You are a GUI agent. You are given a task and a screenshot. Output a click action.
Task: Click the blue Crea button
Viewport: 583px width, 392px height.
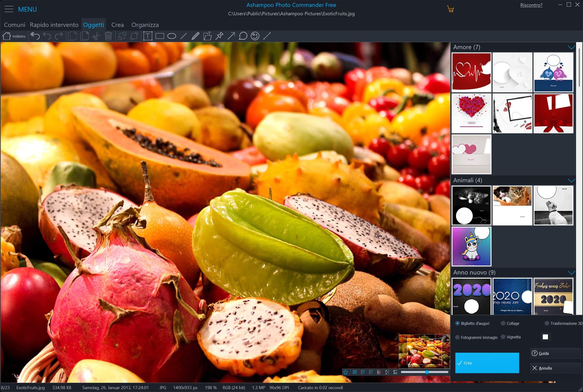click(487, 363)
